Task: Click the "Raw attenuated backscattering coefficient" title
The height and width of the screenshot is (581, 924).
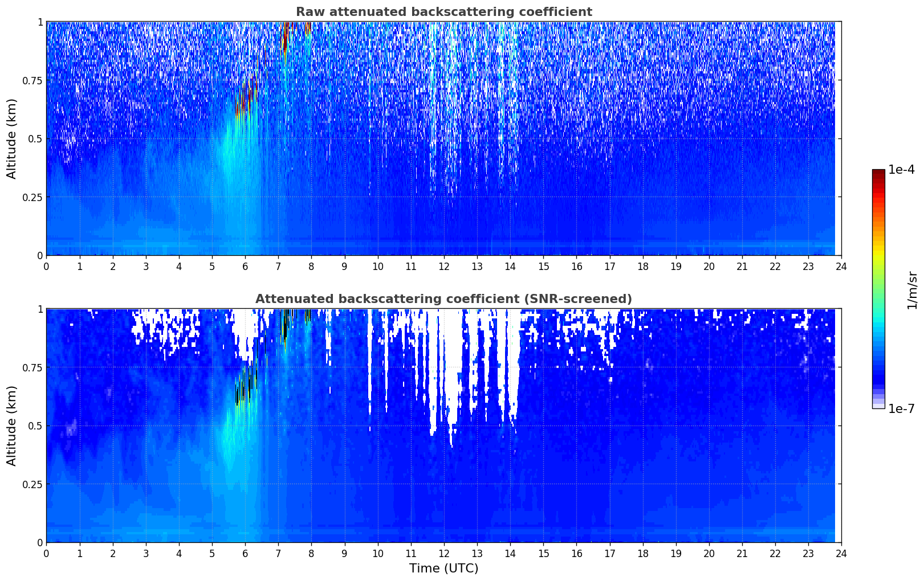Action: pyautogui.click(x=443, y=12)
